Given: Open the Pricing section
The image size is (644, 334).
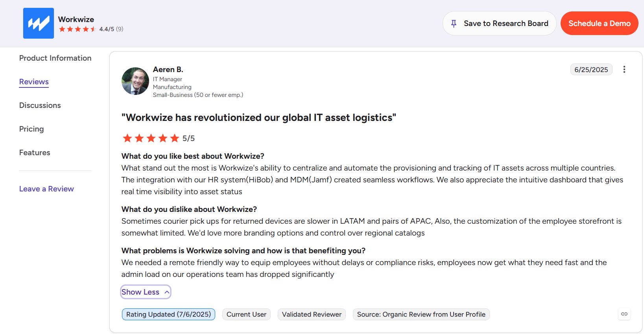Looking at the screenshot, I should pos(31,129).
